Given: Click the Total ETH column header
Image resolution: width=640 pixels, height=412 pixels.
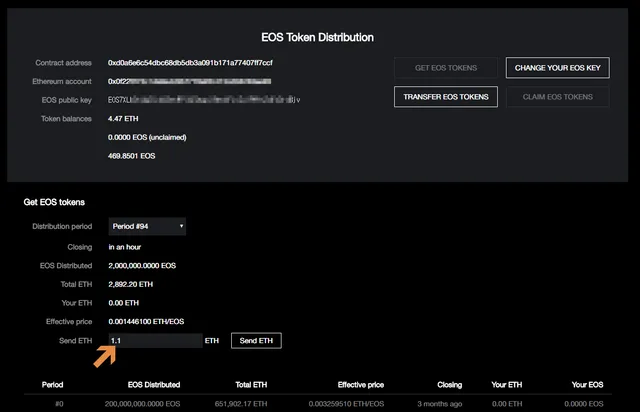Looking at the screenshot, I should (251, 385).
